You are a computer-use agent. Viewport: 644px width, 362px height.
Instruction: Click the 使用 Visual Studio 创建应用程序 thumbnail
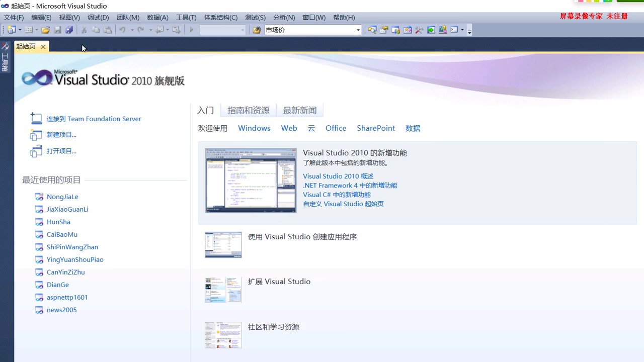click(x=223, y=245)
